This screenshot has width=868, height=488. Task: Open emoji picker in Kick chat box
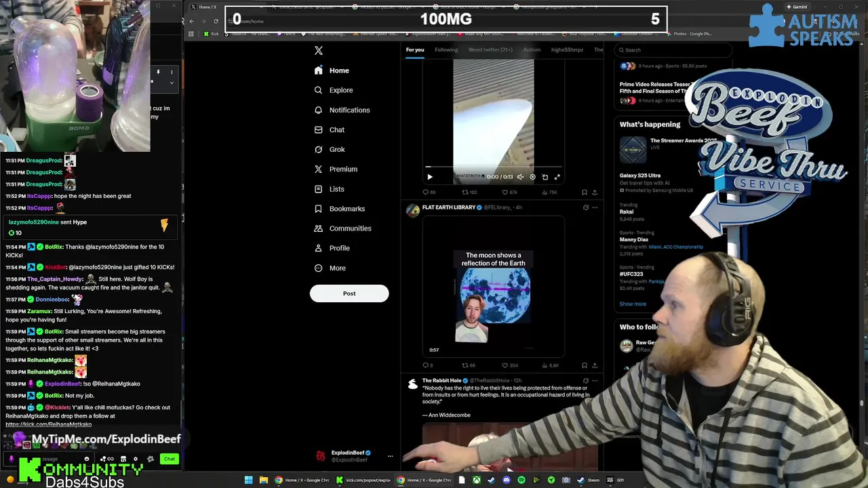[86, 460]
